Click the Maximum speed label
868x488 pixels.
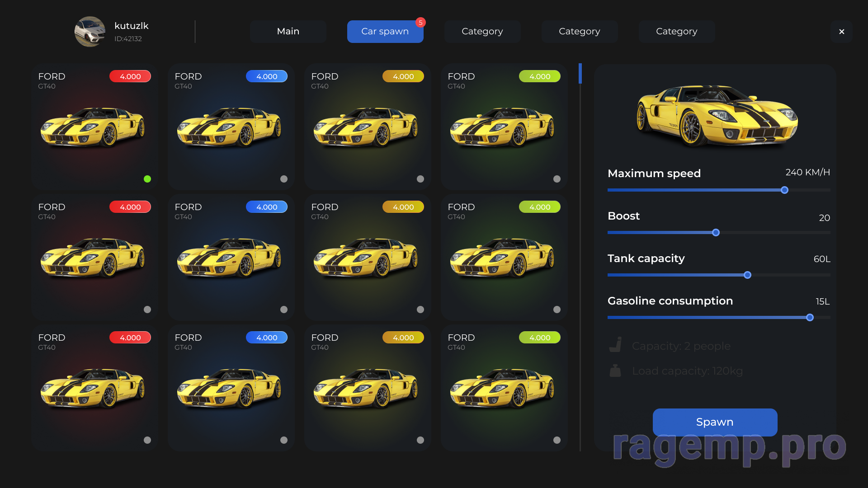pyautogui.click(x=654, y=174)
